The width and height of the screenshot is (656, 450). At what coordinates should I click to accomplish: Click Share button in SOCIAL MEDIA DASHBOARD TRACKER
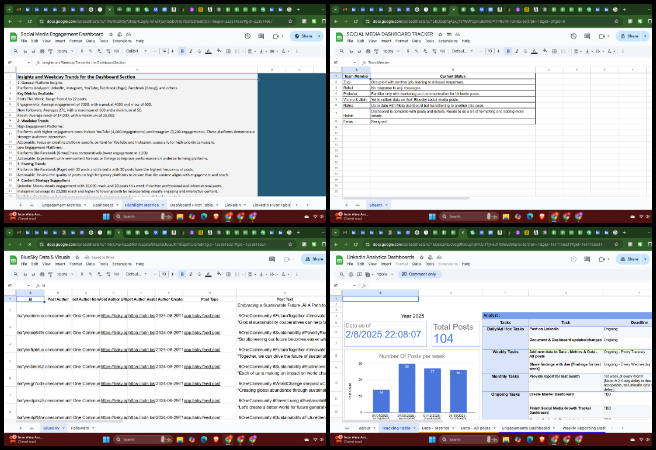coord(629,36)
